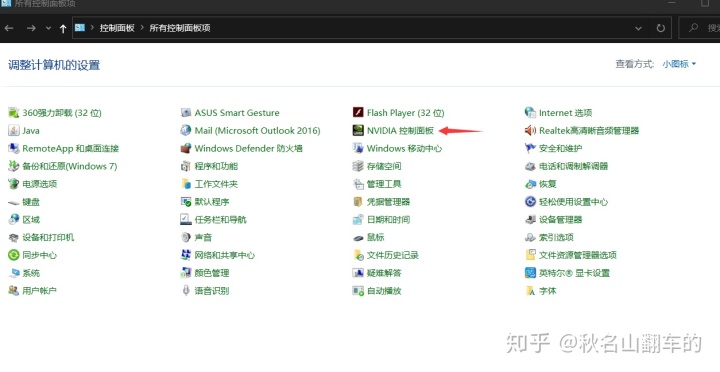Screen dimensions: 720x372
Task: Open the 管理工具 icon
Action: click(358, 184)
